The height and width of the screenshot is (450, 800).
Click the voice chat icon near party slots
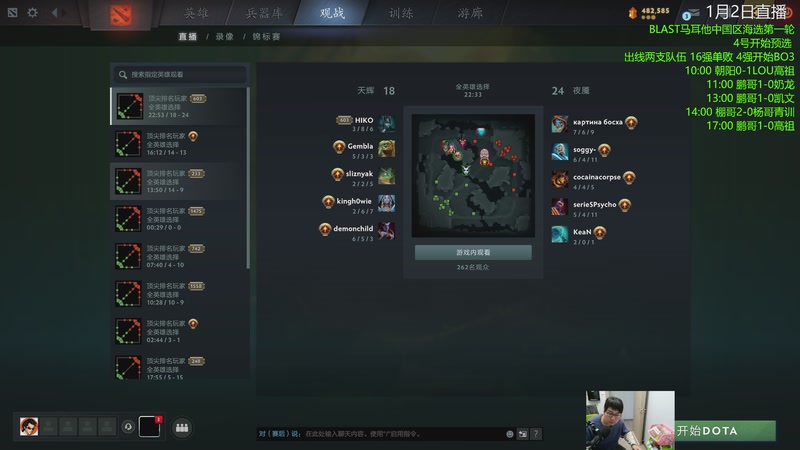pyautogui.click(x=128, y=427)
